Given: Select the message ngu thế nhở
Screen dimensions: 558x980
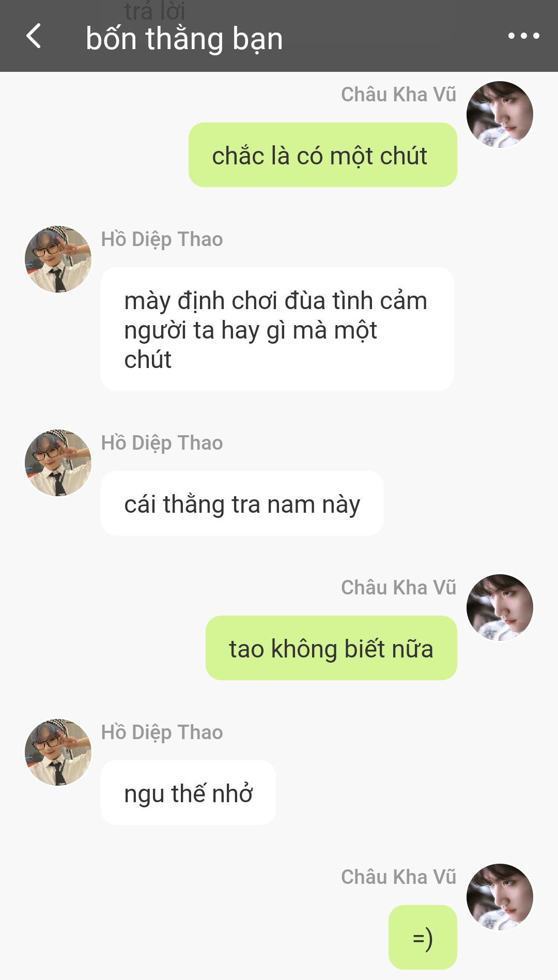Looking at the screenshot, I should (x=188, y=793).
